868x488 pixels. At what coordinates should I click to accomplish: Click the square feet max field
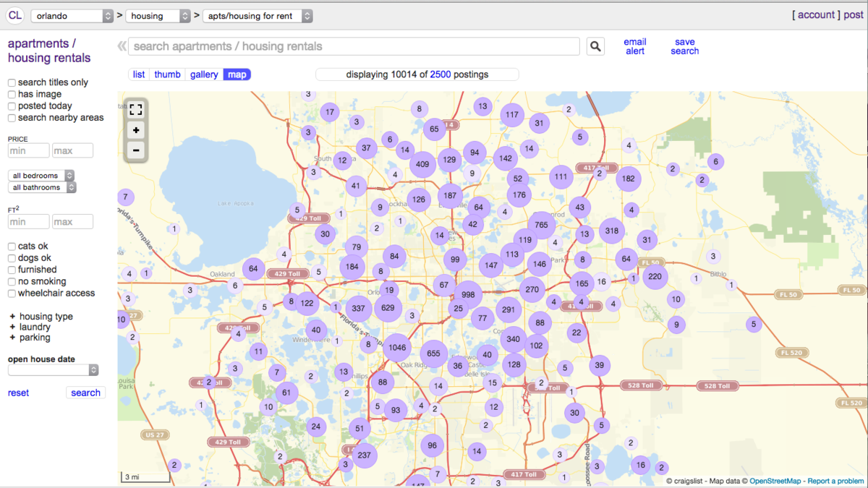[x=72, y=222]
